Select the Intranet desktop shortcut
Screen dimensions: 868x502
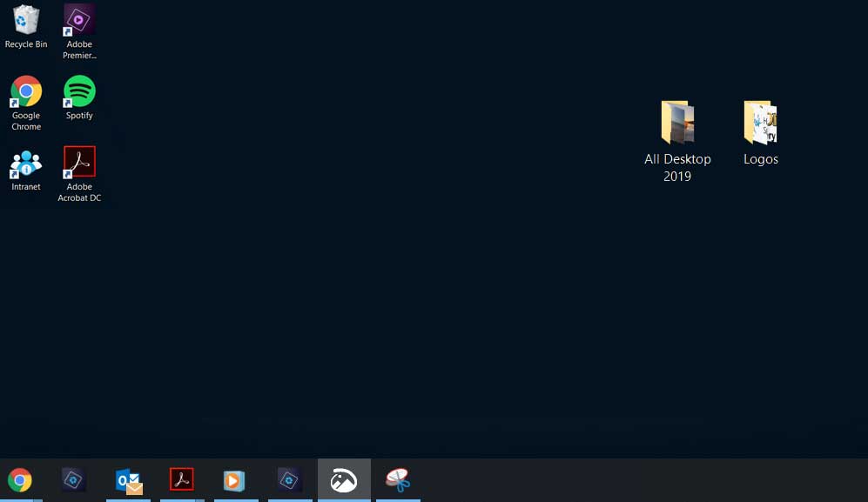click(x=25, y=170)
